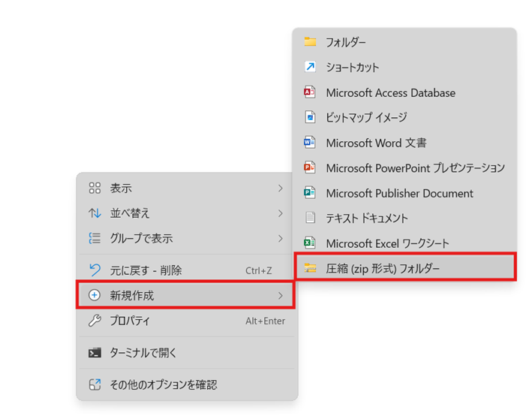Create a new テキスト ドキュメント
This screenshot has width=532, height=416.
point(367,219)
